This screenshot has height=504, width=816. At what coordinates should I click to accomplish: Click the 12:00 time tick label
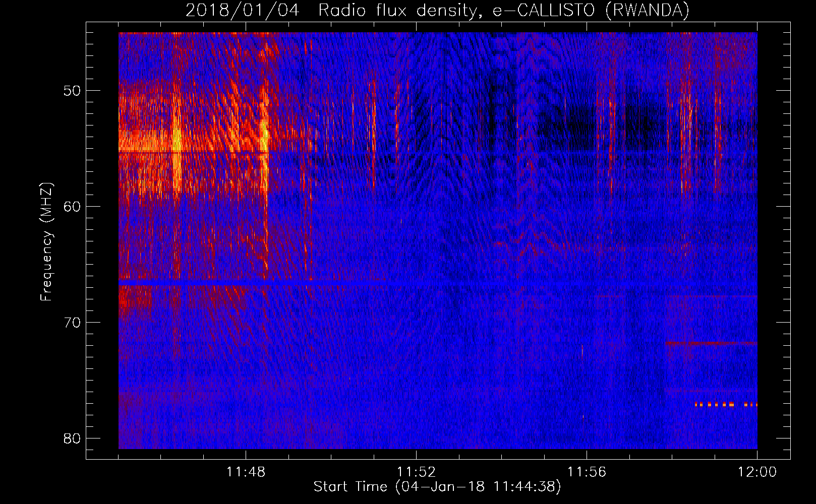757,472
